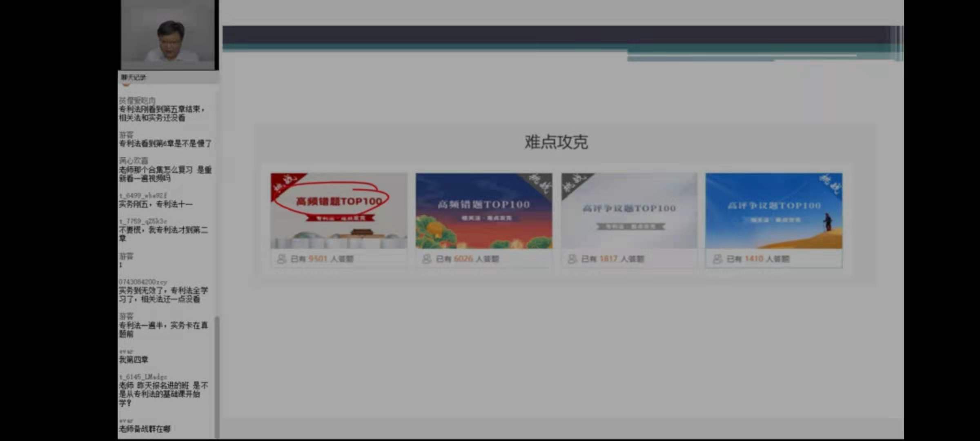Click the person icon beside 9501 participants
The width and height of the screenshot is (980, 441).
coord(281,259)
